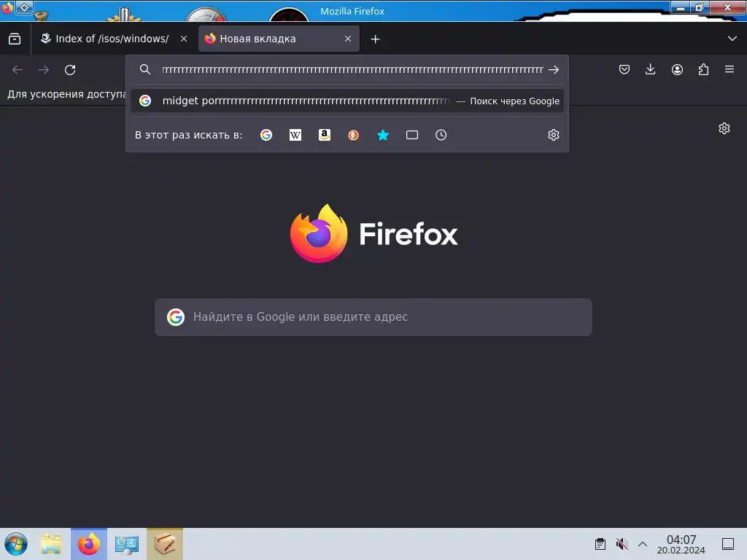
Task: Click the show desktop tray button
Action: click(x=728, y=544)
